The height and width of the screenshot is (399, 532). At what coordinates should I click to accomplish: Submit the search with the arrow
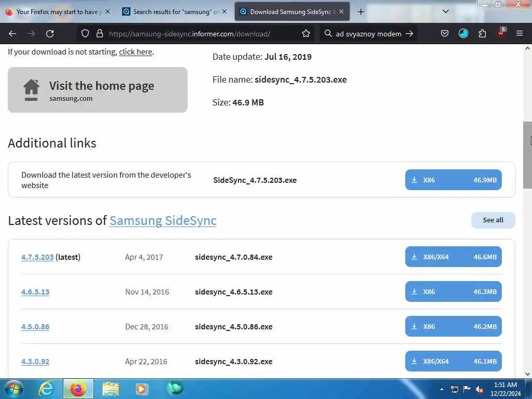tap(409, 34)
